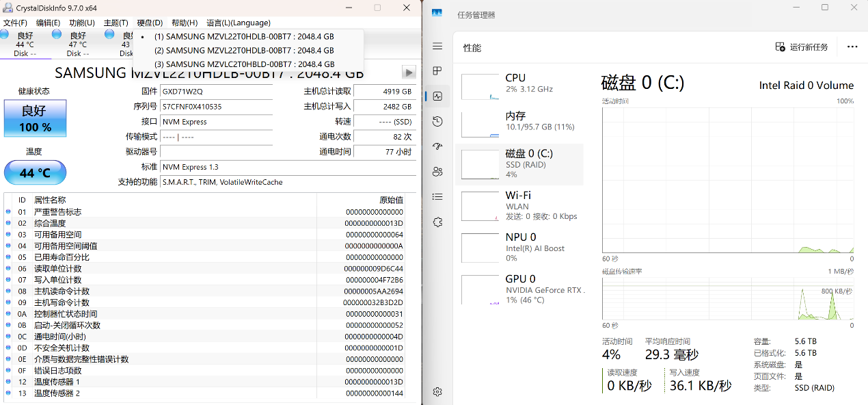Open Startup apps page icon in sidebar

coord(437,146)
